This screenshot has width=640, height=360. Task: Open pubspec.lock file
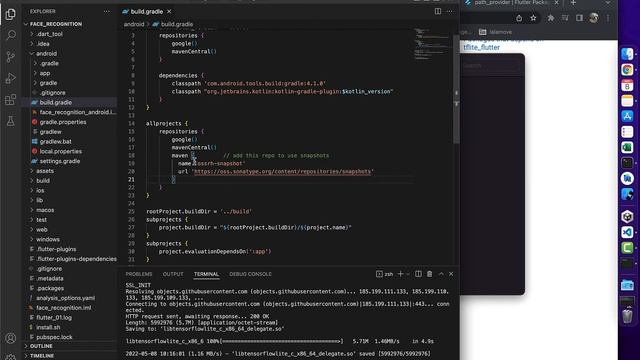(x=54, y=337)
